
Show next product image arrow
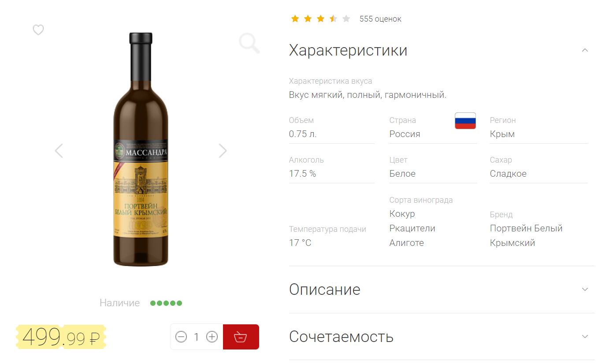pos(223,151)
